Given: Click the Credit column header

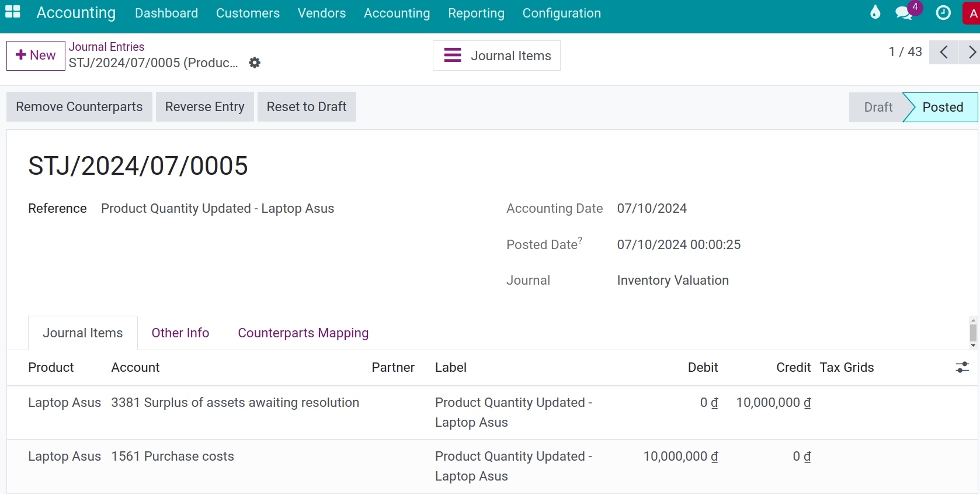Looking at the screenshot, I should tap(793, 368).
